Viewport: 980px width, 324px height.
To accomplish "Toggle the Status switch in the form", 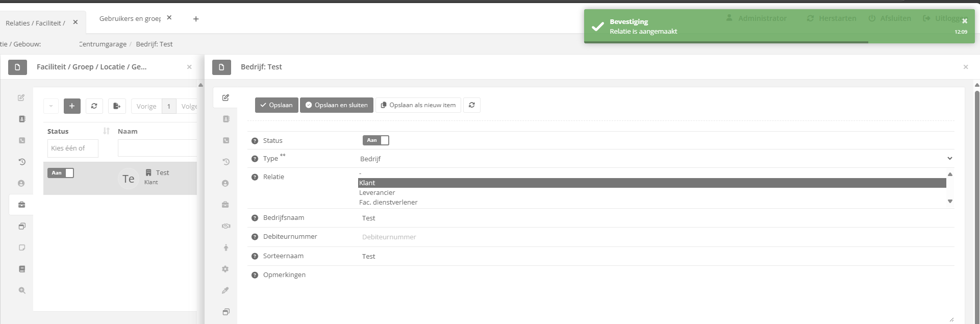I will coord(376,140).
